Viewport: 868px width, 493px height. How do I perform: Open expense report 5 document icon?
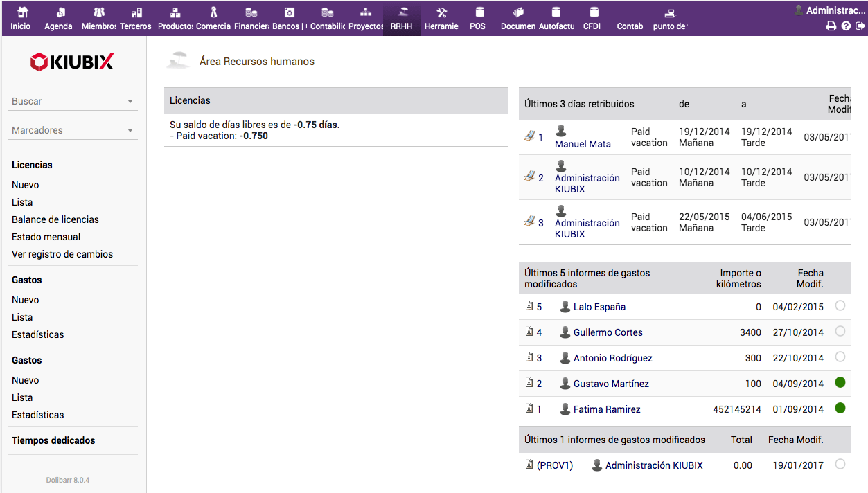[x=529, y=307]
